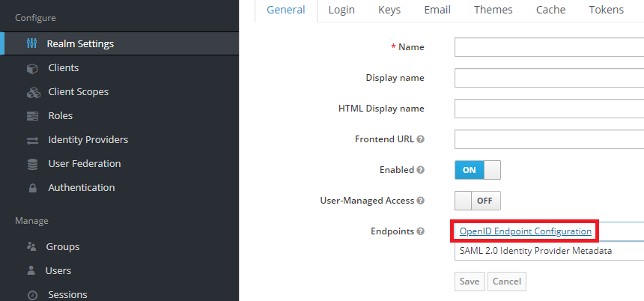Open the Tokens tab

(x=606, y=10)
